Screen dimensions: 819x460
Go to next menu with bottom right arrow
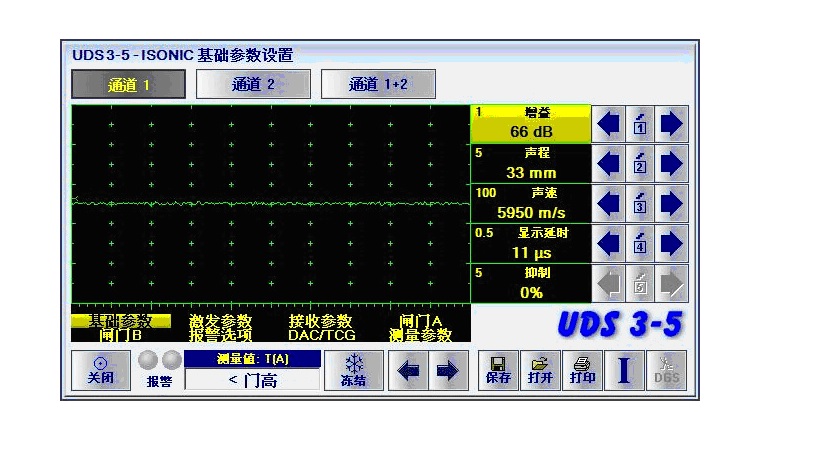point(448,371)
